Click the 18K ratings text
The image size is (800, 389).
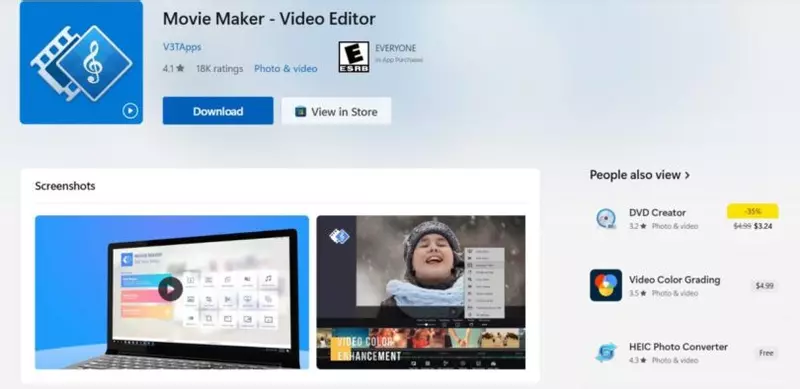tap(219, 68)
